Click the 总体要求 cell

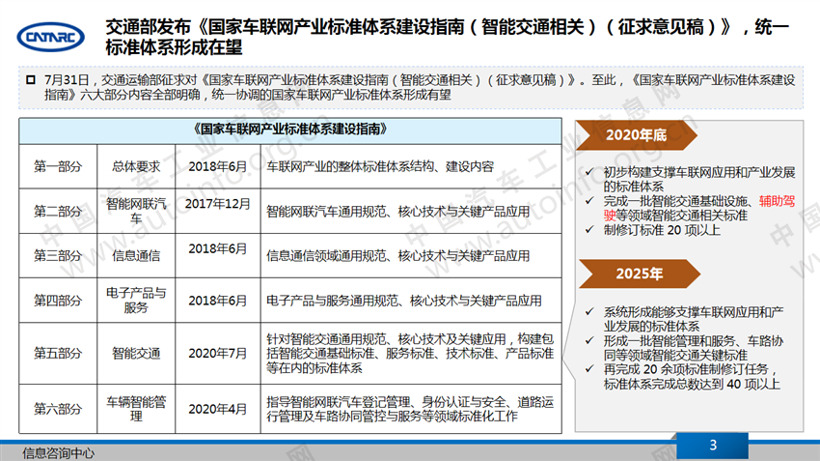point(136,166)
